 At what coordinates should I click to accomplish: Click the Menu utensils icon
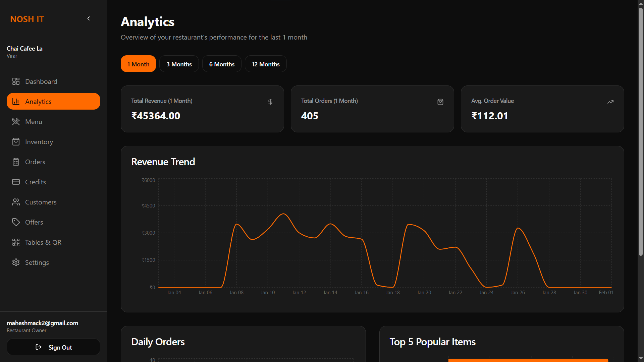16,122
